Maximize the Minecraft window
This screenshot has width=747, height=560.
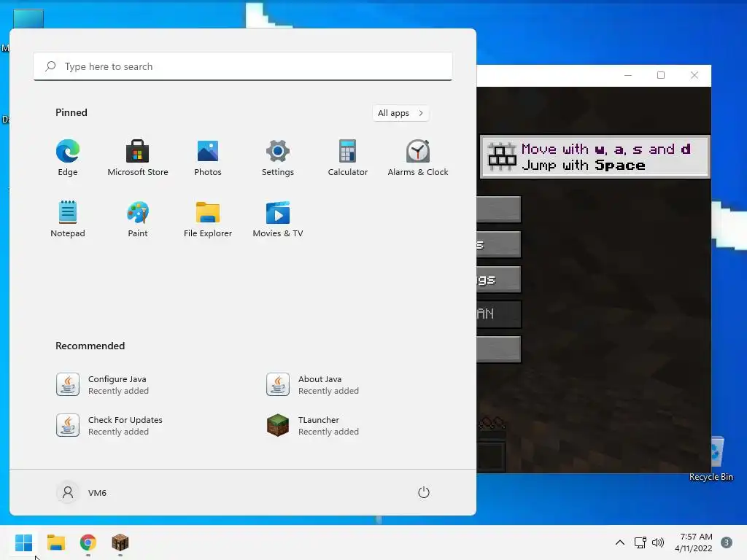click(x=661, y=75)
